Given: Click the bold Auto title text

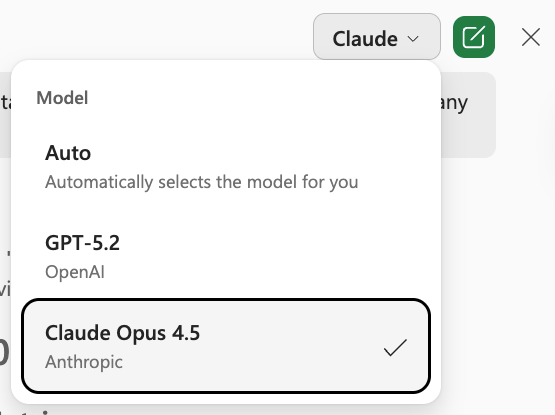Looking at the screenshot, I should (68, 153).
